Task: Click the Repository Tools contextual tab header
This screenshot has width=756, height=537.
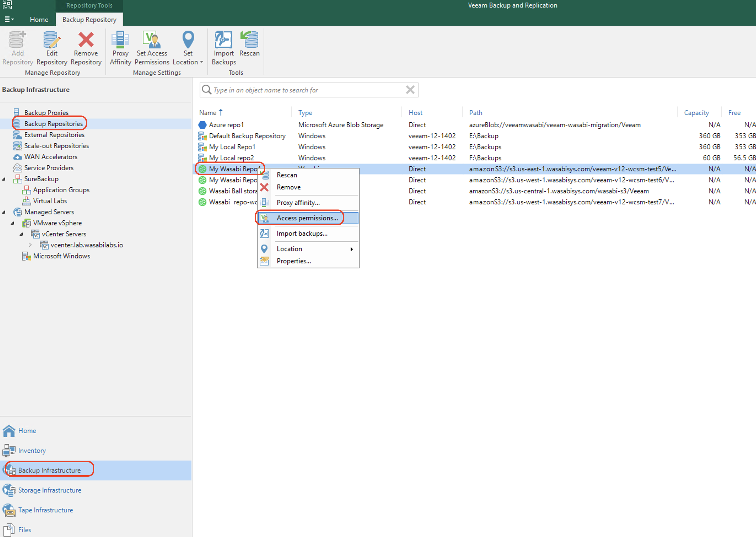Action: tap(89, 6)
